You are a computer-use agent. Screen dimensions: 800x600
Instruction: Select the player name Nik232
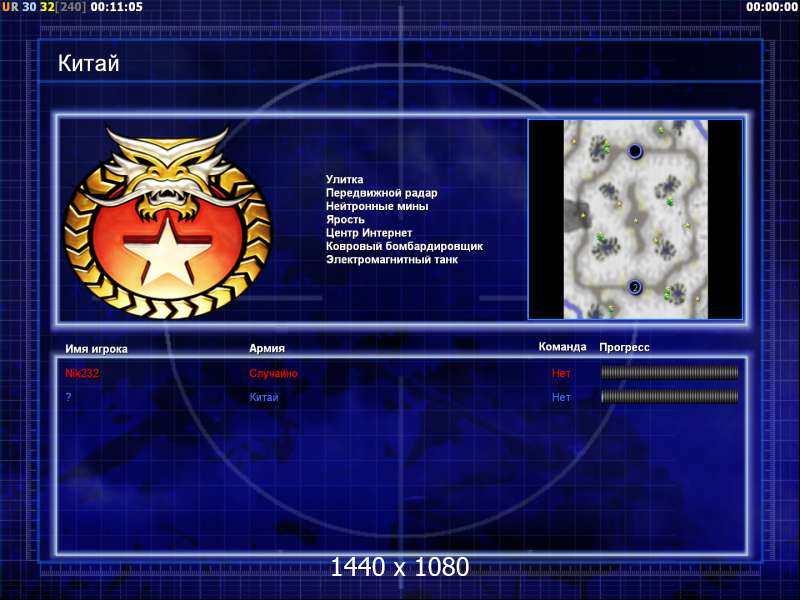coord(82,373)
